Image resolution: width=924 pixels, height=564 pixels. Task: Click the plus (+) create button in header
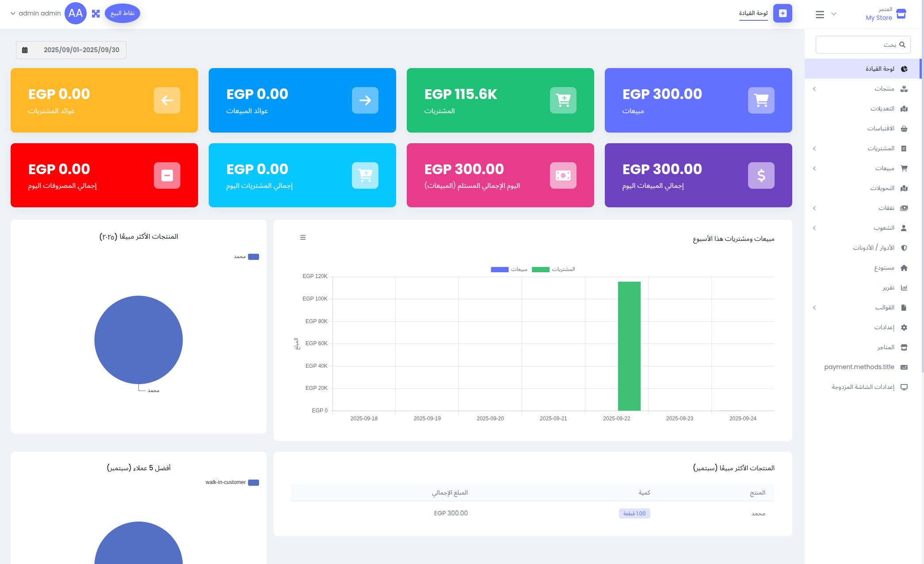[783, 14]
